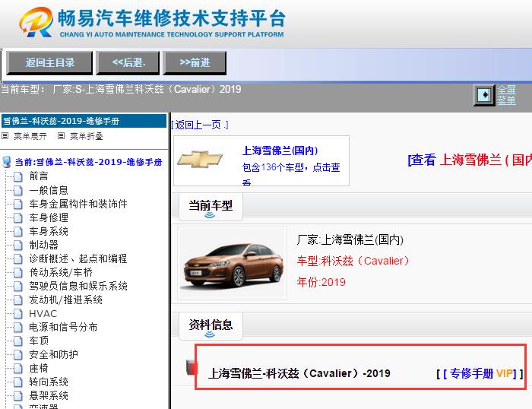
Task: Click the page icon next to 转向系统
Action: (x=18, y=382)
